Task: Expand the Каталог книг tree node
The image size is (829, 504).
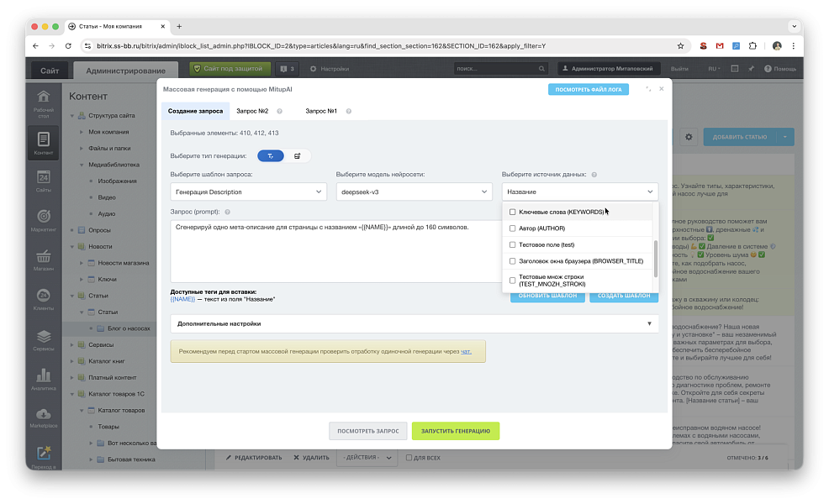Action: [x=72, y=361]
